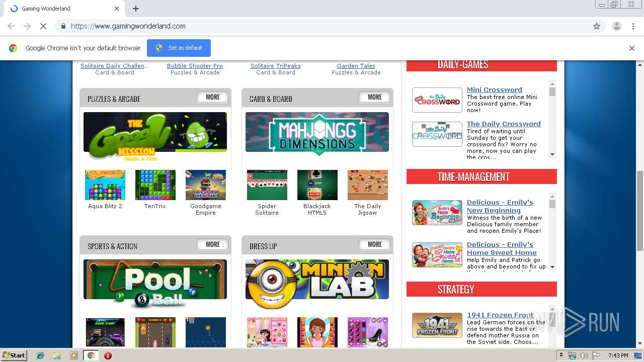
Task: Open the Windows Start menu
Action: click(14, 355)
